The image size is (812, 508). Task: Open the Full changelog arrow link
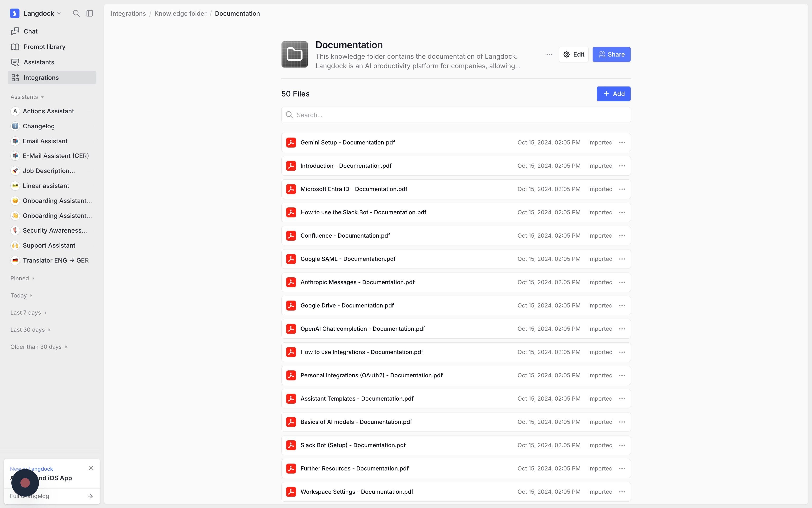click(x=90, y=496)
